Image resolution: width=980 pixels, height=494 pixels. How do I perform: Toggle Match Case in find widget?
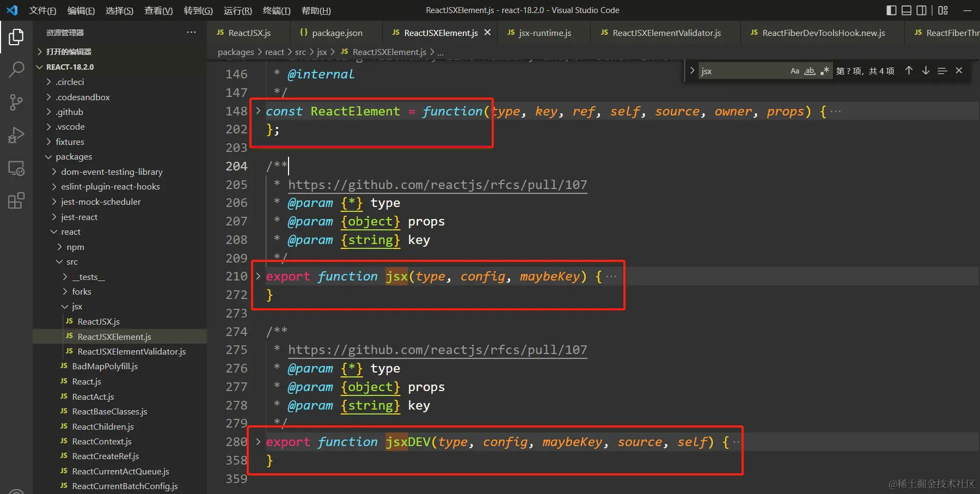tap(795, 71)
